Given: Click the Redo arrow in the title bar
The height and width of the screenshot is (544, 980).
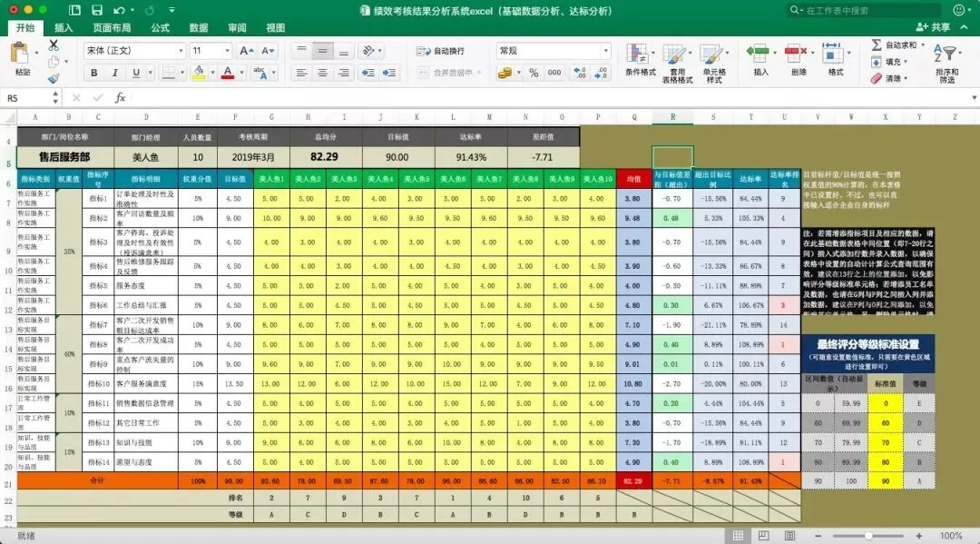Looking at the screenshot, I should pos(149,10).
